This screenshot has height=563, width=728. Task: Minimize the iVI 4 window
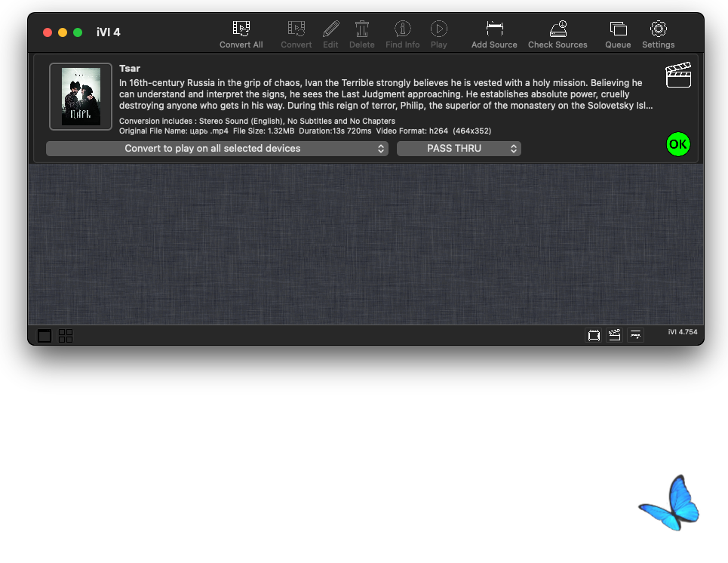[x=63, y=32]
